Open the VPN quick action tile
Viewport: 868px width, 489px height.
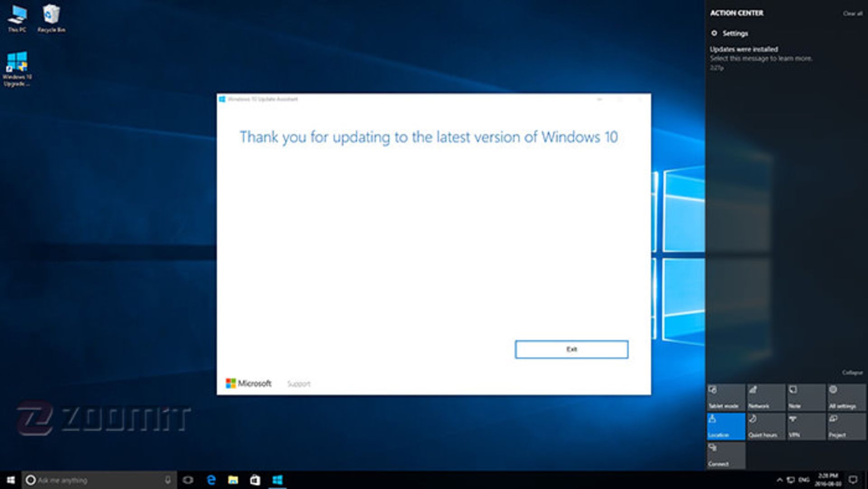806,426
